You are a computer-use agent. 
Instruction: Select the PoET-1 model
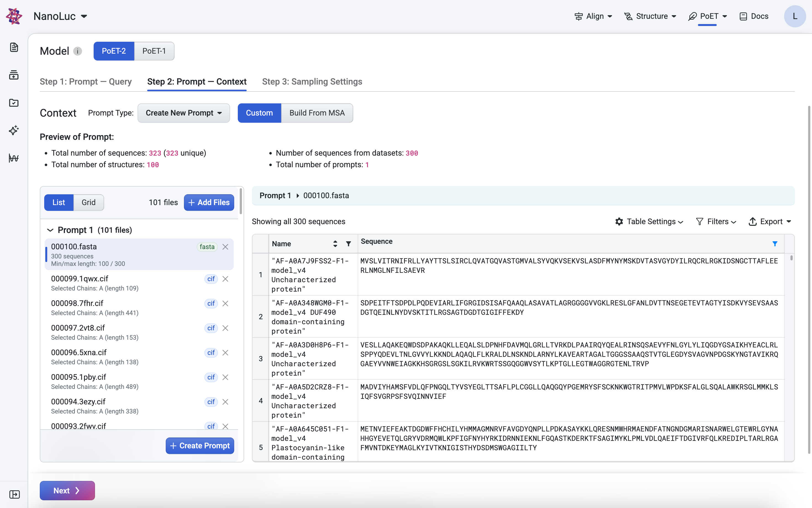tap(154, 51)
